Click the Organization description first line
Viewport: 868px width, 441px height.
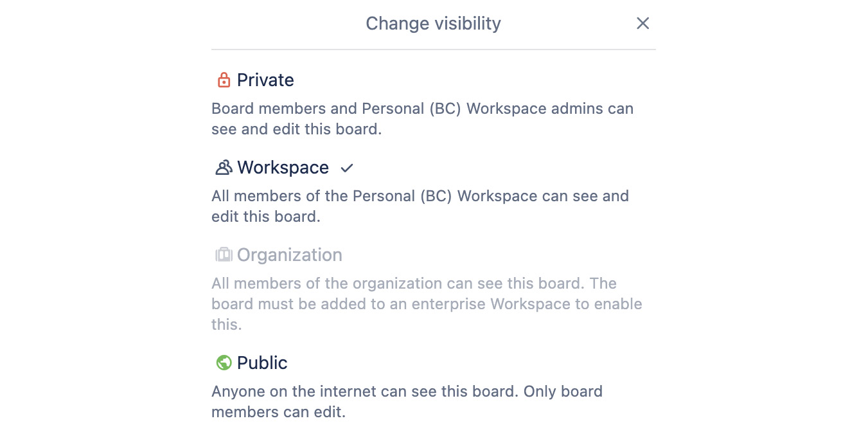[414, 283]
